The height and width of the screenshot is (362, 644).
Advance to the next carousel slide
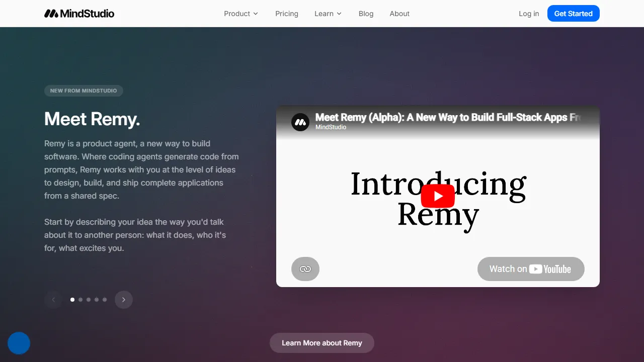[124, 300]
